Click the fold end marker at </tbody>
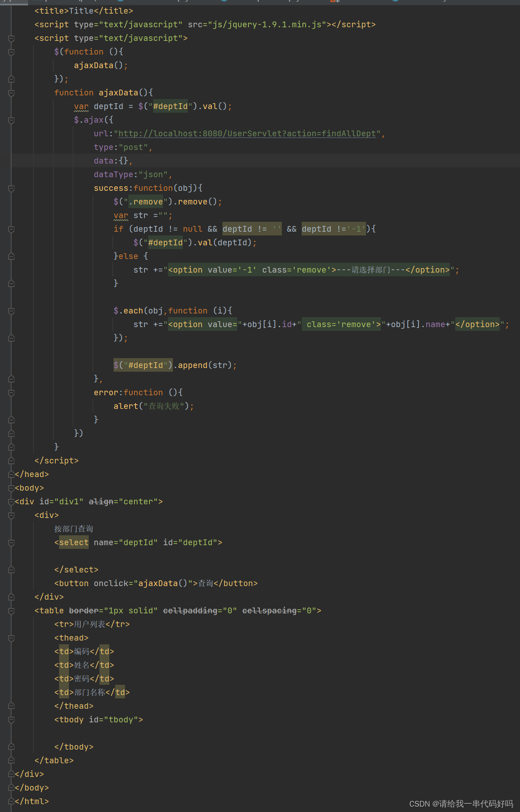 click(x=12, y=747)
